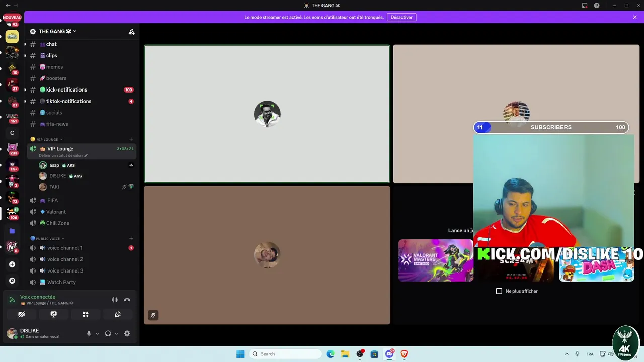Screen dimensions: 644x362
Task: Disconnect from the voice channel
Action: coord(127,300)
